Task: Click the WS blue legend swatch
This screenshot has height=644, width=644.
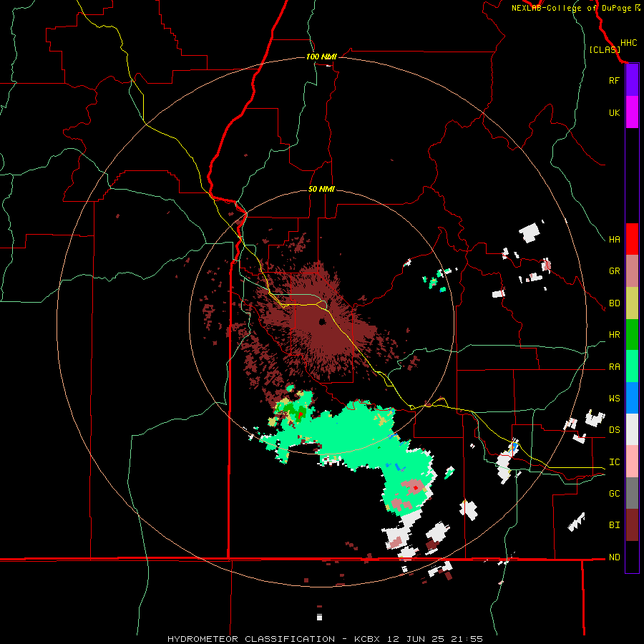Action: click(x=632, y=398)
